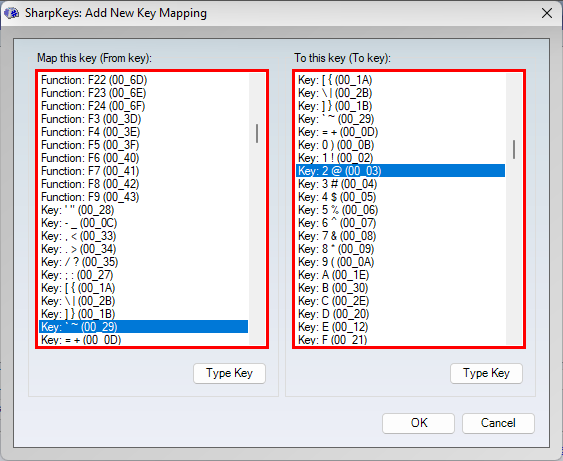This screenshot has height=461, width=563.
Task: Select Key: = + (00_0D) in To list
Action: tap(400, 132)
